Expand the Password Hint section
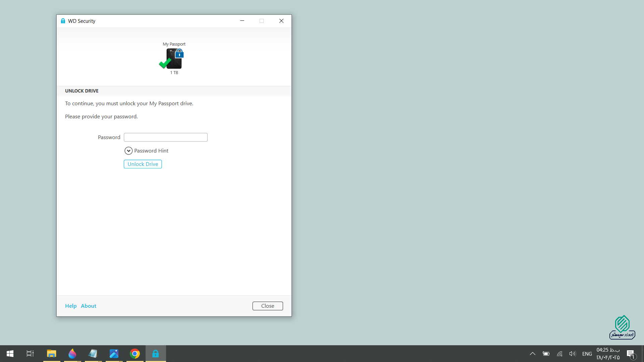644x362 pixels. 128,151
